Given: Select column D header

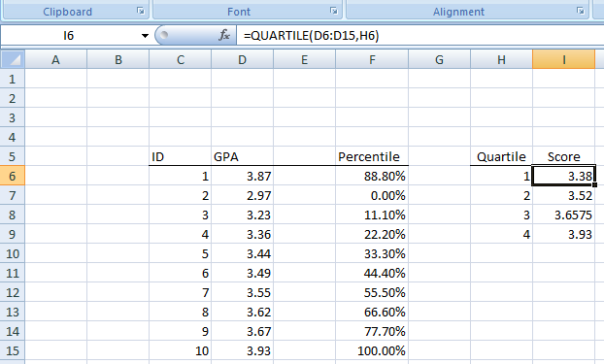Looking at the screenshot, I should point(242,60).
